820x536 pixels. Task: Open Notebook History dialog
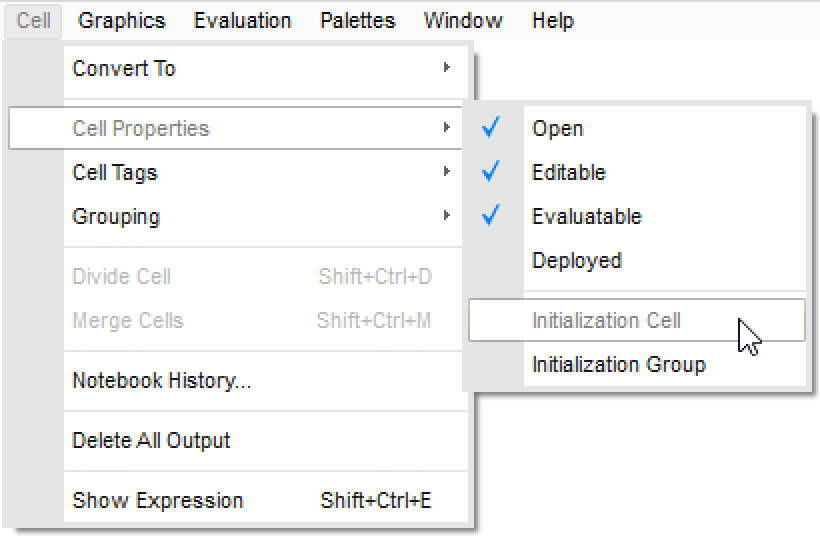point(162,381)
